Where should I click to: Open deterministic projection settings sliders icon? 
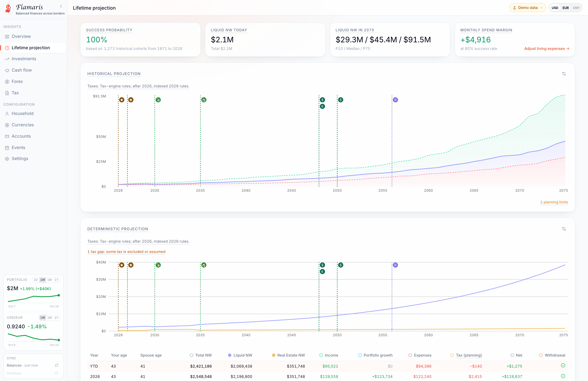pos(564,229)
